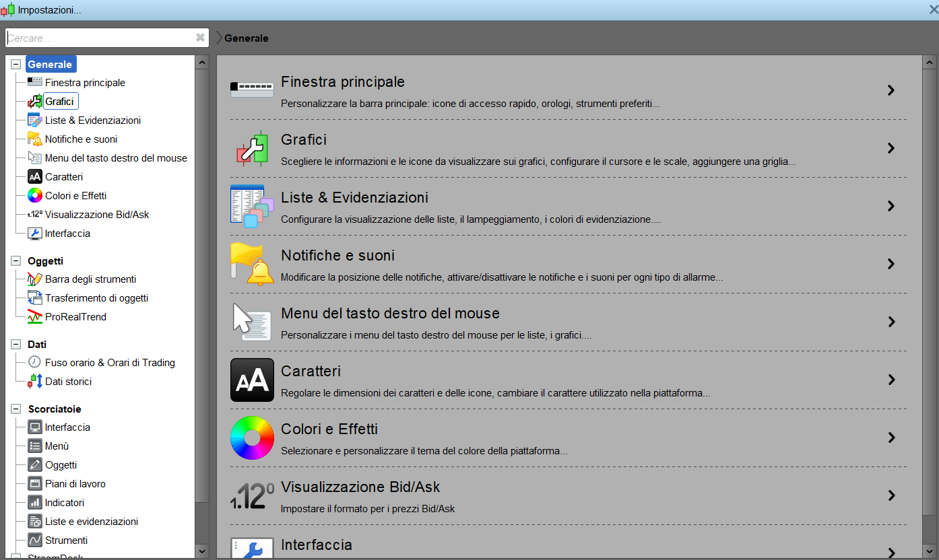Collapse the Generale tree section
Viewport: 939px width, 560px height.
coord(16,65)
